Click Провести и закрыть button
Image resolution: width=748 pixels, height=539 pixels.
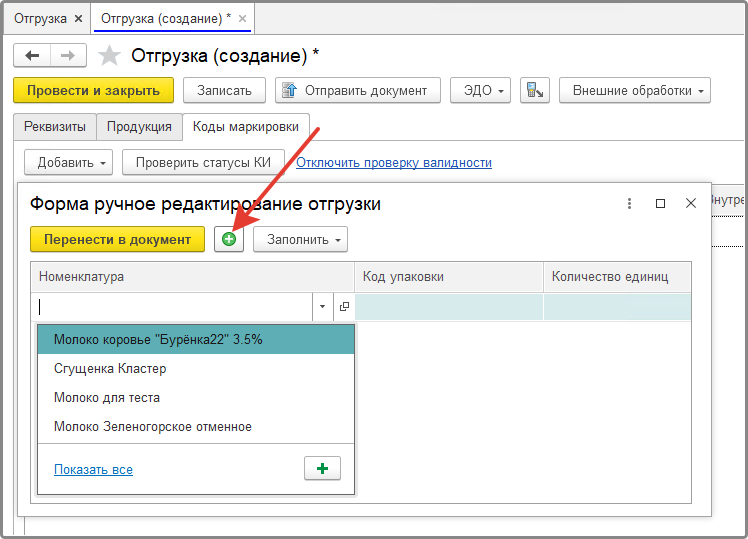(x=94, y=90)
